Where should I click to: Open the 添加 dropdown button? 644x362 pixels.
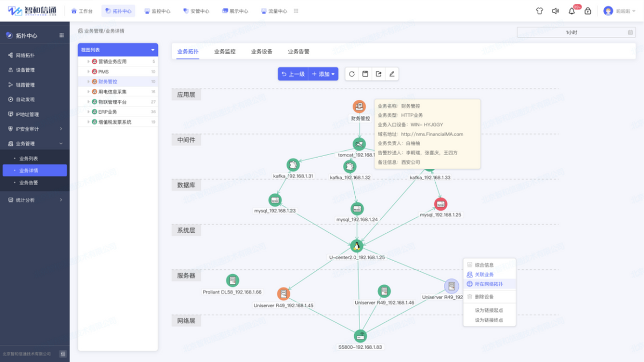(324, 74)
